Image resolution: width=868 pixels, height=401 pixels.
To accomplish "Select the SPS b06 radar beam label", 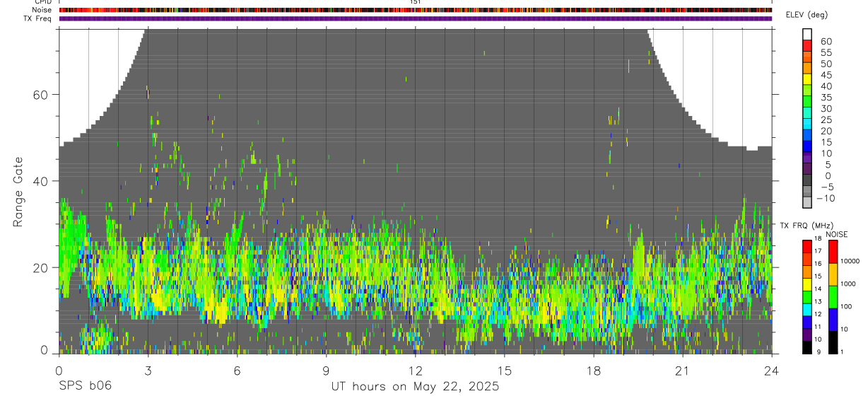I will tap(85, 386).
